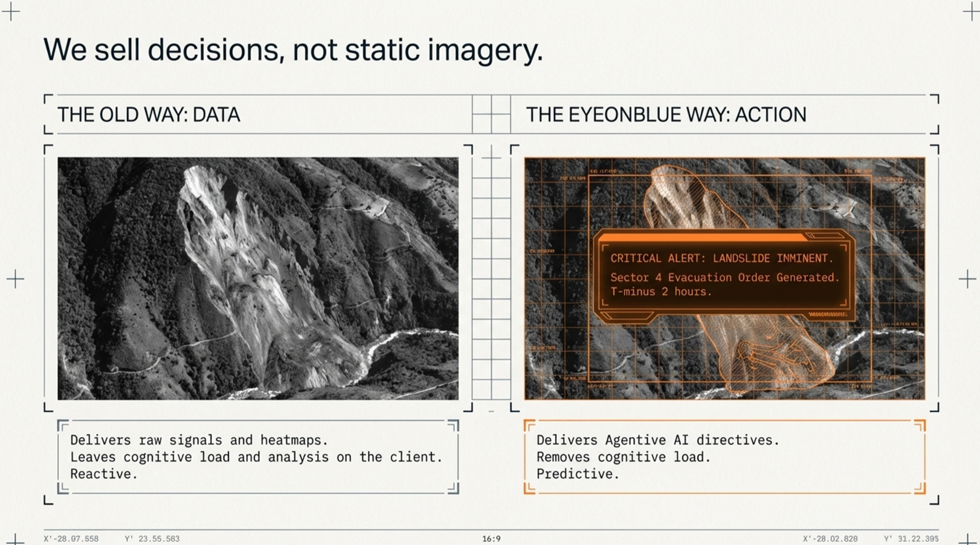The height and width of the screenshot is (545, 980).
Task: Click the left-middle crosshair marker
Action: coord(15,279)
